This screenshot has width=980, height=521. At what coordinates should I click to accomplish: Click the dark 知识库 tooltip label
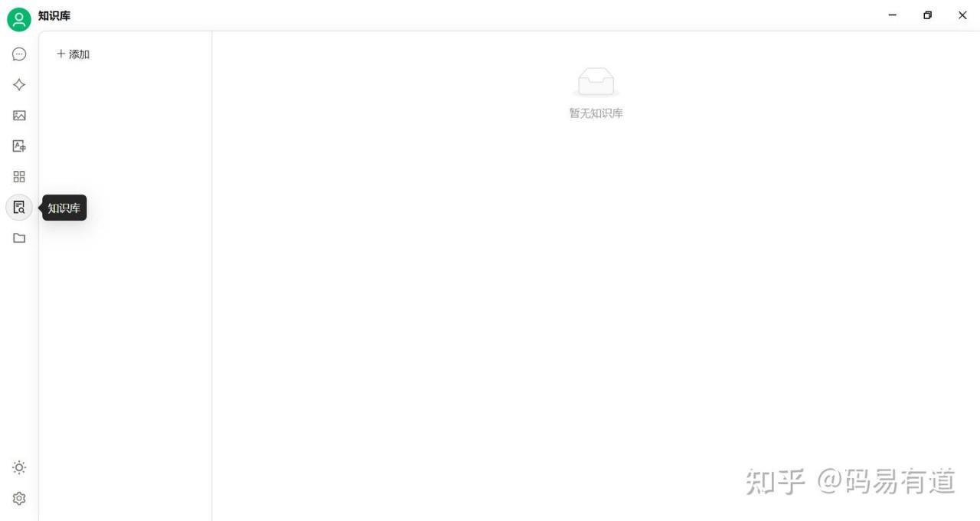coord(64,208)
